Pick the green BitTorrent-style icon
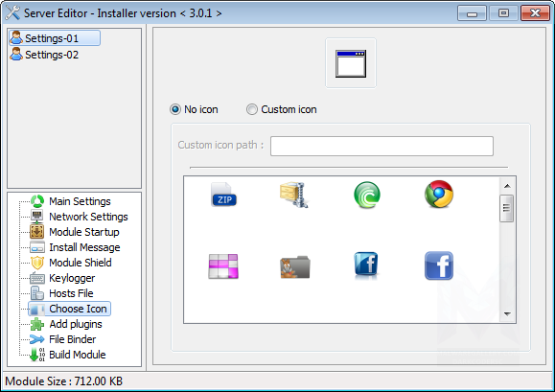 pyautogui.click(x=367, y=195)
